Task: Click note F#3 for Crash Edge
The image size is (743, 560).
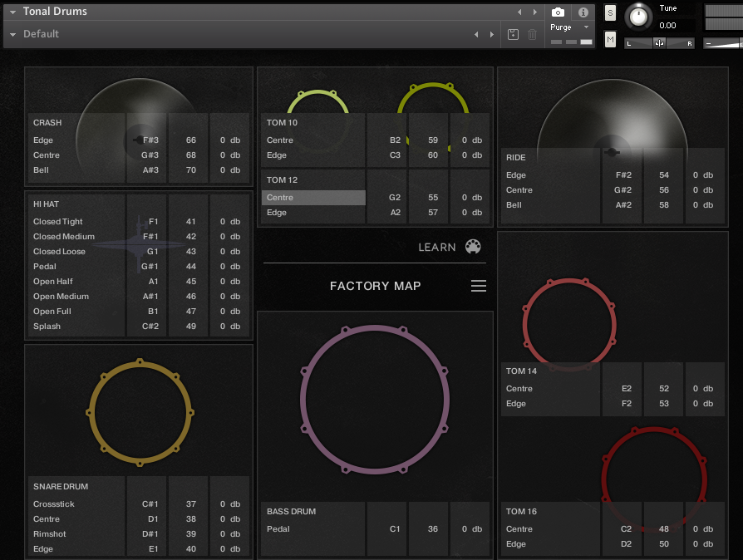Action: click(x=150, y=140)
